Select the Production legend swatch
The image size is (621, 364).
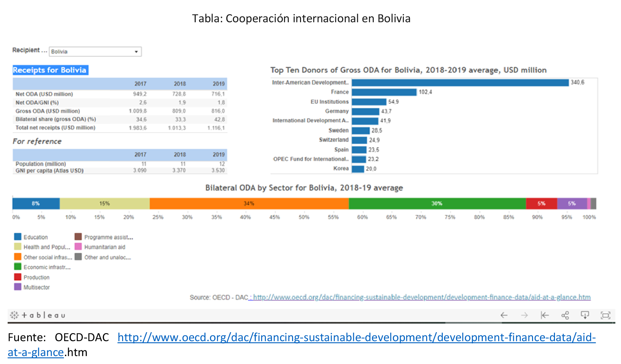[18, 277]
